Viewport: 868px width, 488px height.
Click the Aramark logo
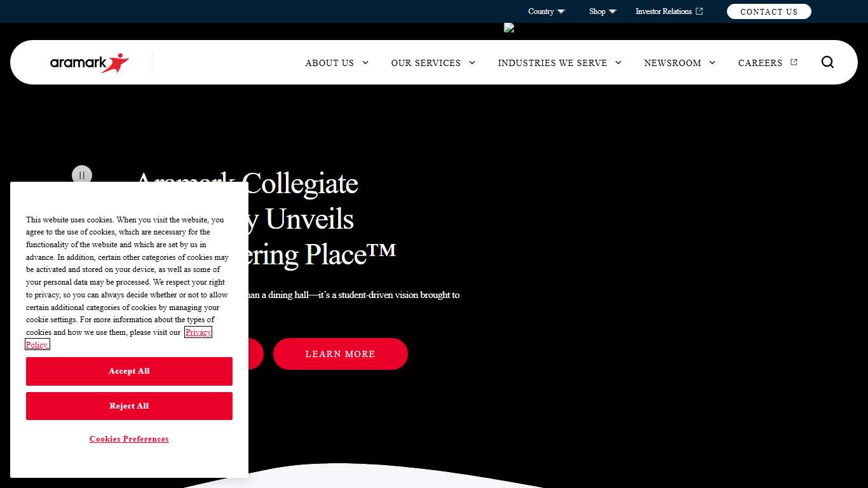(90, 63)
